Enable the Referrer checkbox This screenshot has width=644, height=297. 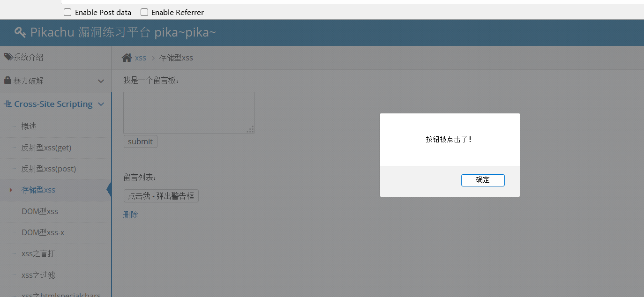(144, 12)
